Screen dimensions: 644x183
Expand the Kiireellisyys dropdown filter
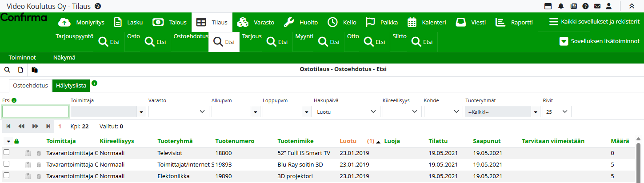click(x=401, y=112)
